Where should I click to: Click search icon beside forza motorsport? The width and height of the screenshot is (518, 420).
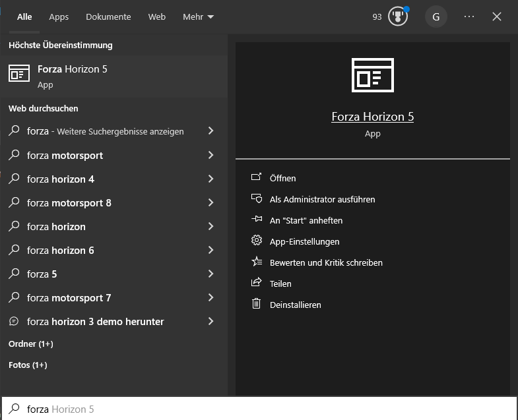(14, 155)
